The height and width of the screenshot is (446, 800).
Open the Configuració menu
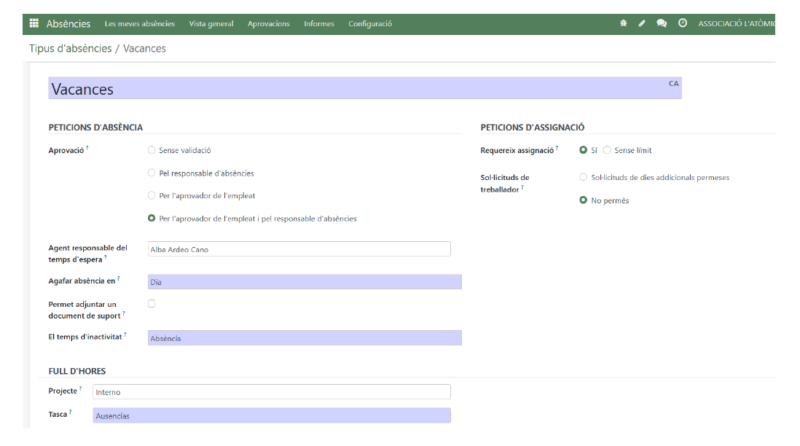tap(370, 23)
